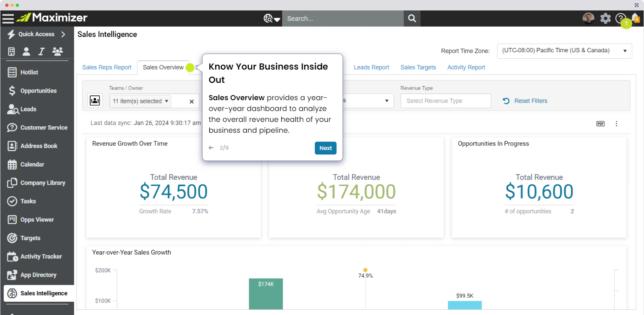Open the Customer Service module
This screenshot has width=644, height=315.
[x=37, y=128]
